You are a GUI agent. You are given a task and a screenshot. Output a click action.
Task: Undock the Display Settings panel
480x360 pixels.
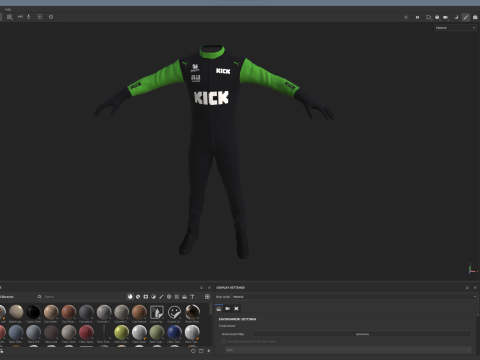(467, 287)
